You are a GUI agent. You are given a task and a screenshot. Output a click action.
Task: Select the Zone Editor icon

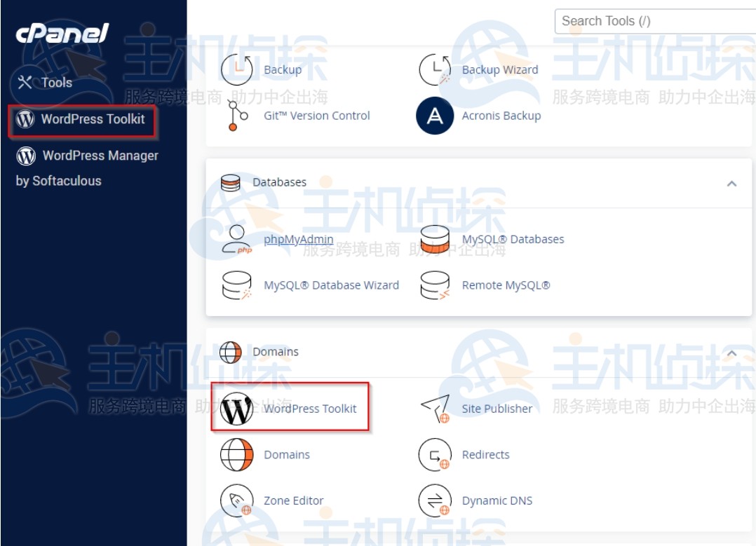click(x=238, y=500)
